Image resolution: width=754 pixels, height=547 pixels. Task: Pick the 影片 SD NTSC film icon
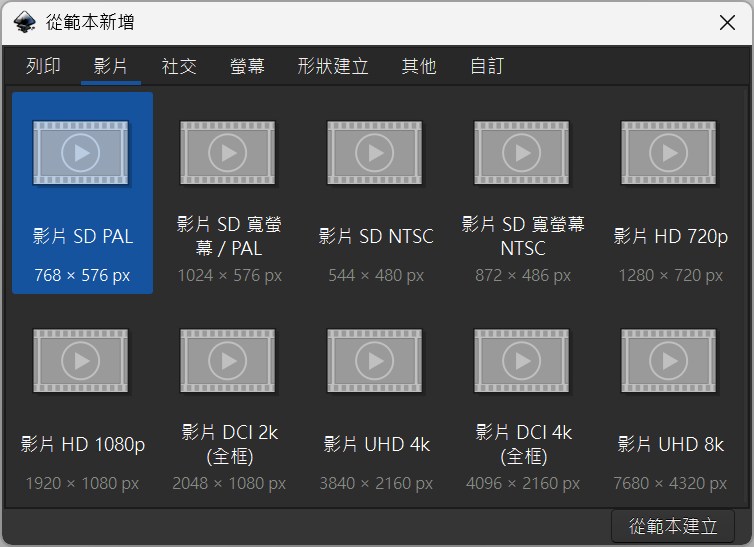pyautogui.click(x=375, y=153)
